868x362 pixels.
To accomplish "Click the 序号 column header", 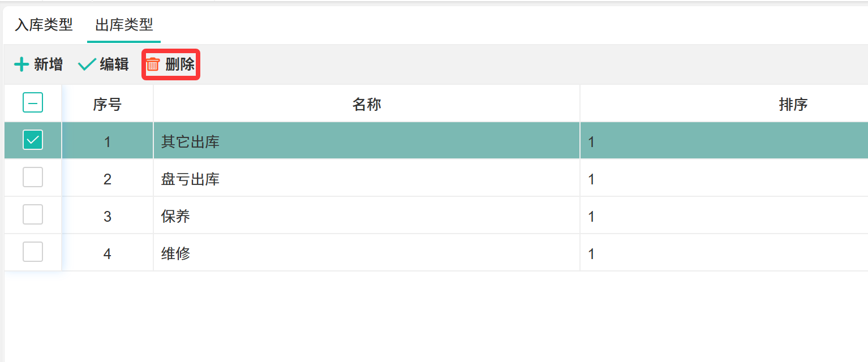I will point(108,104).
